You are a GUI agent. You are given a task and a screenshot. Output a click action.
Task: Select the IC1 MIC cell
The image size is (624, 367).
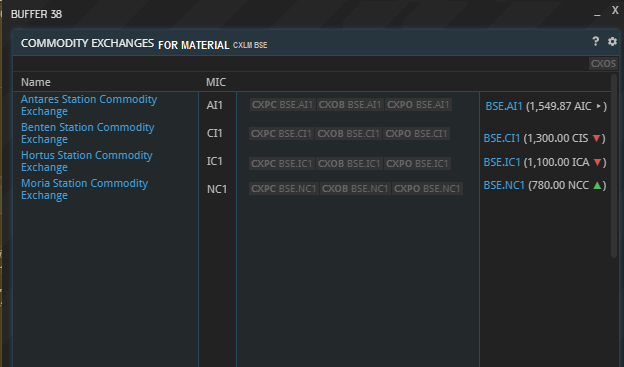coord(214,161)
